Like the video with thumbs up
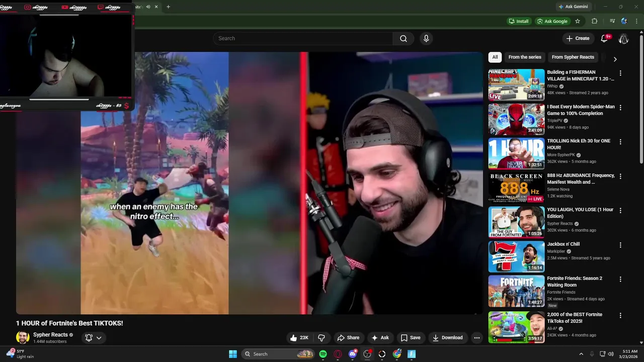 click(x=299, y=338)
